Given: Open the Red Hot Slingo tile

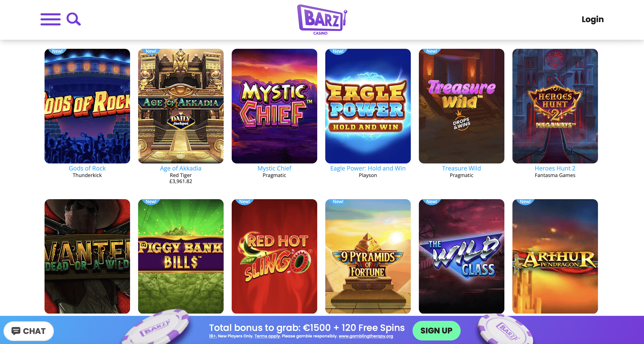Looking at the screenshot, I should point(274,256).
